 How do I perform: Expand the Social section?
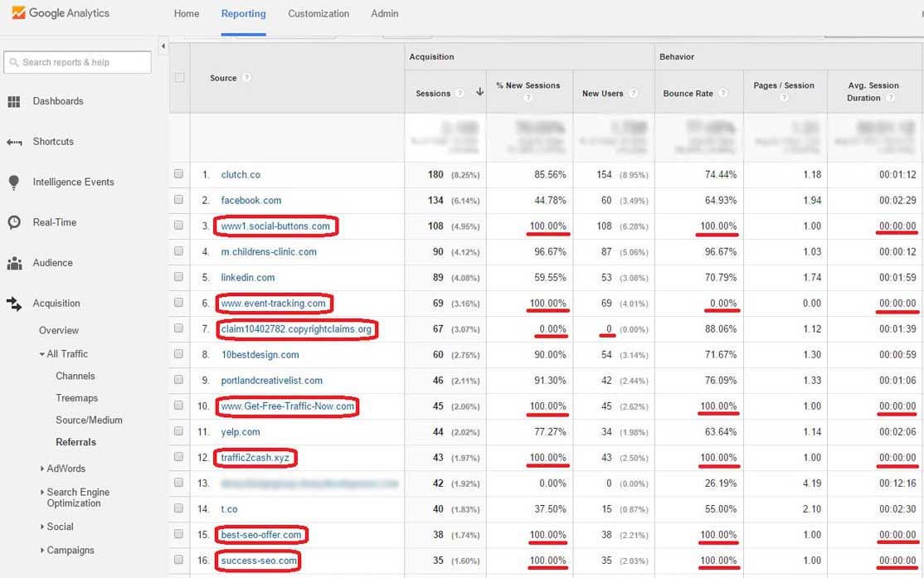41,527
